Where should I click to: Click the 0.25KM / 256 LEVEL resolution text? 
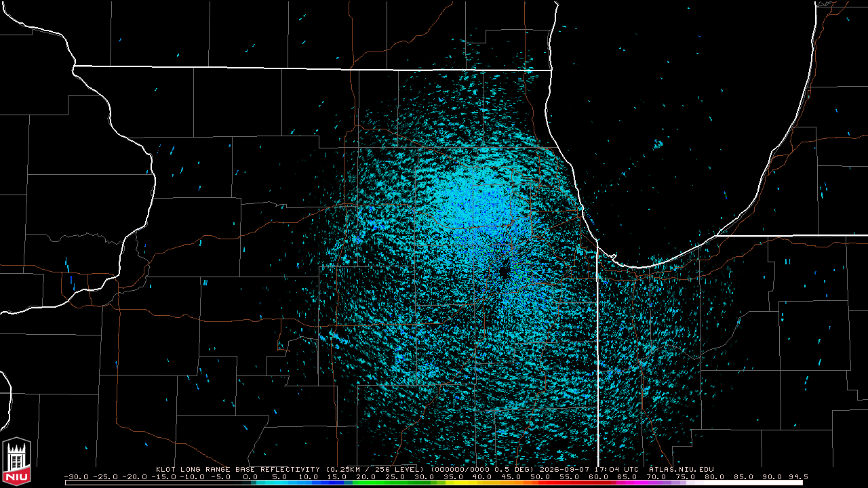pos(375,469)
